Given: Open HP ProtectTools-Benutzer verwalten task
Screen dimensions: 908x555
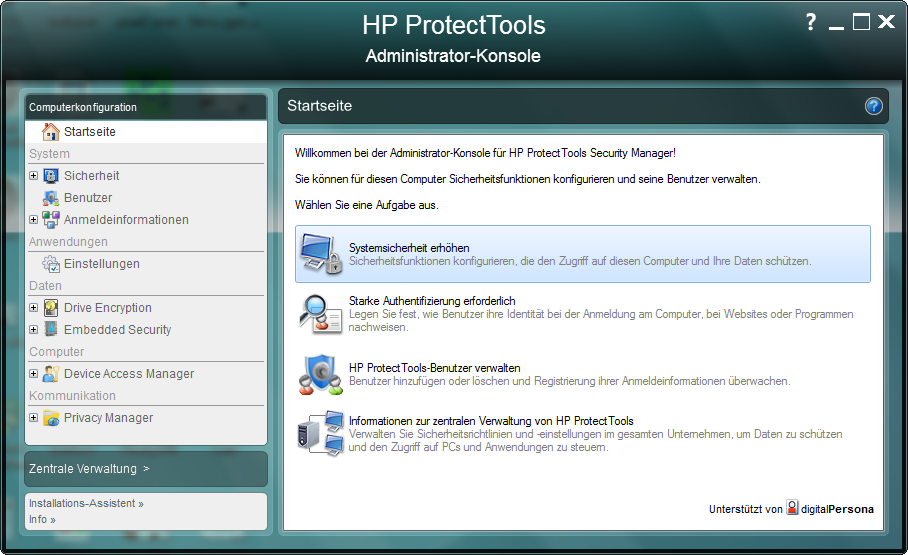Looking at the screenshot, I should [x=583, y=374].
